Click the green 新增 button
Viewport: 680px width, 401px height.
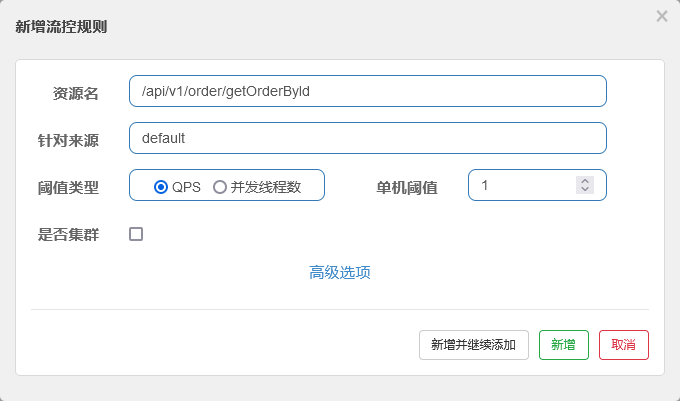[563, 344]
